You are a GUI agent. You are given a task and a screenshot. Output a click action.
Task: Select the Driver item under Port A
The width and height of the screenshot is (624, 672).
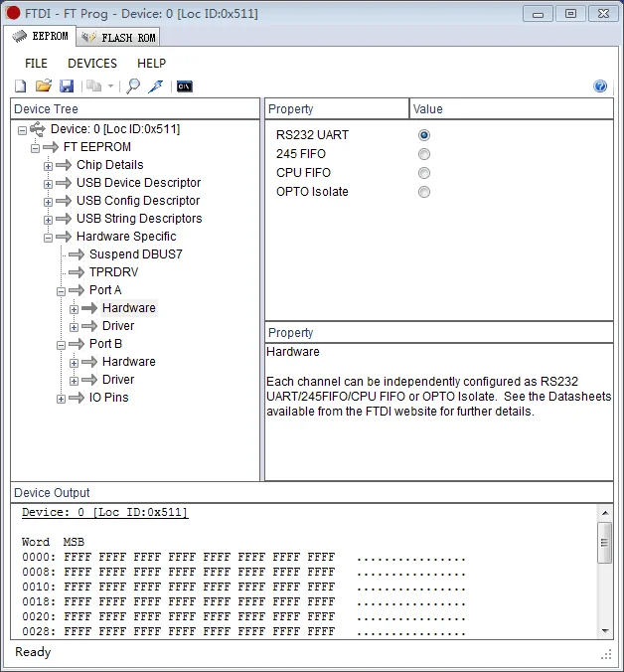(x=118, y=326)
